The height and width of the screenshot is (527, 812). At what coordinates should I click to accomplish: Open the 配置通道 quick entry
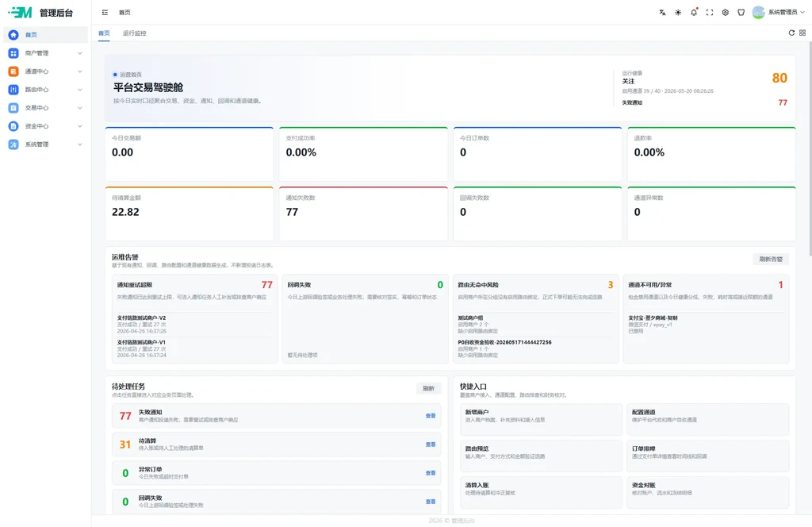tap(708, 419)
